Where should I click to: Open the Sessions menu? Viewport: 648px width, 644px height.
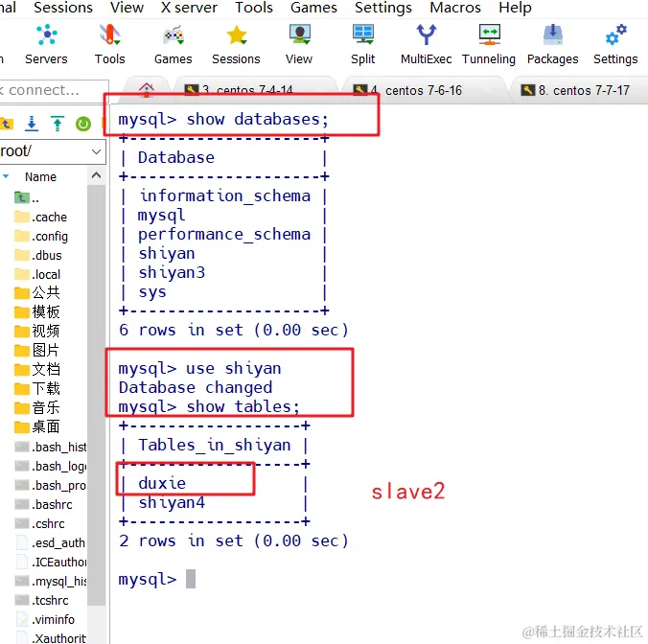[x=63, y=8]
